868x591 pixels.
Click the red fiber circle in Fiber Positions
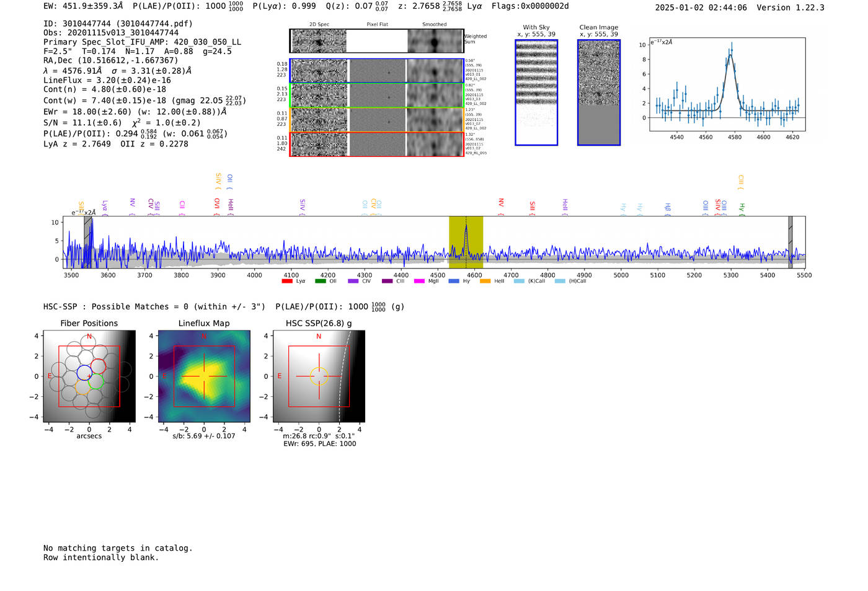(99, 366)
